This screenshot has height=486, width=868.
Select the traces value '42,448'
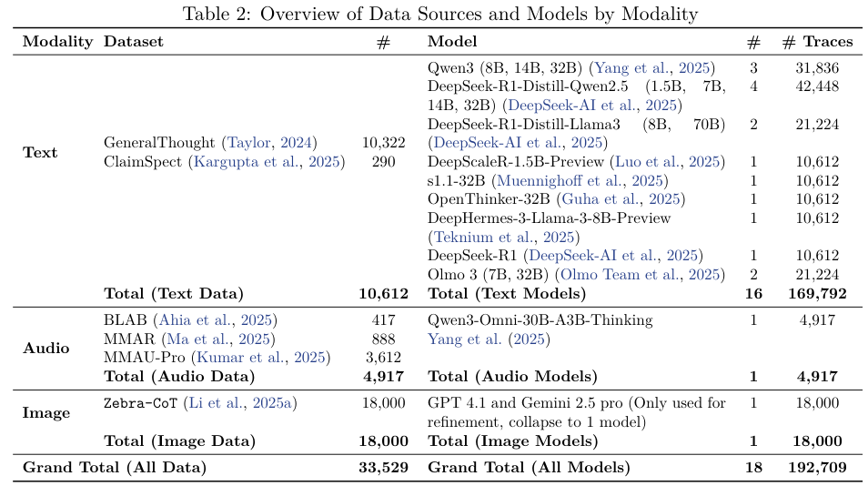point(818,86)
